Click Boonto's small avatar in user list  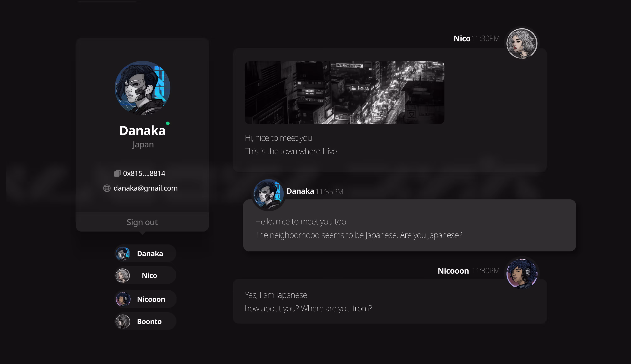click(123, 321)
